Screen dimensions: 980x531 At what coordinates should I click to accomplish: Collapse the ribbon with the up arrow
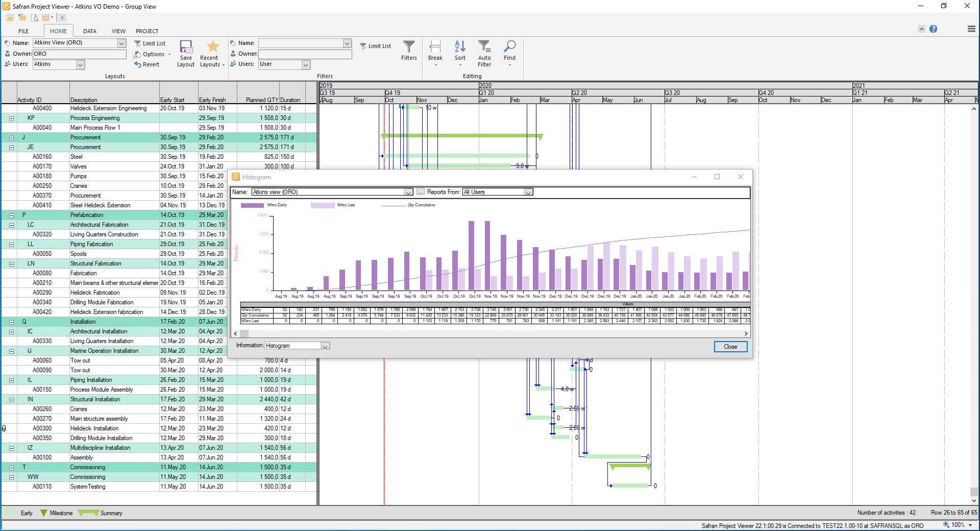pos(922,29)
